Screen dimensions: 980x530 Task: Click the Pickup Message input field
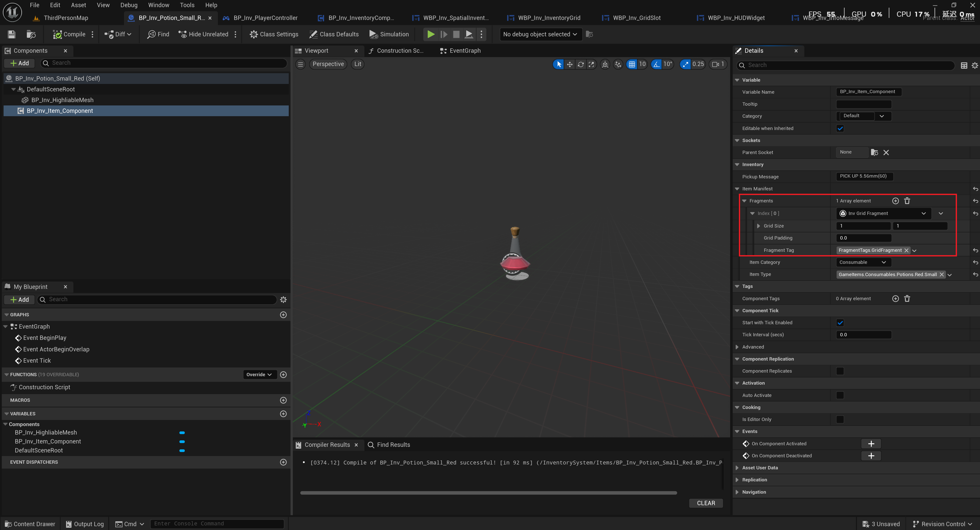[864, 176]
